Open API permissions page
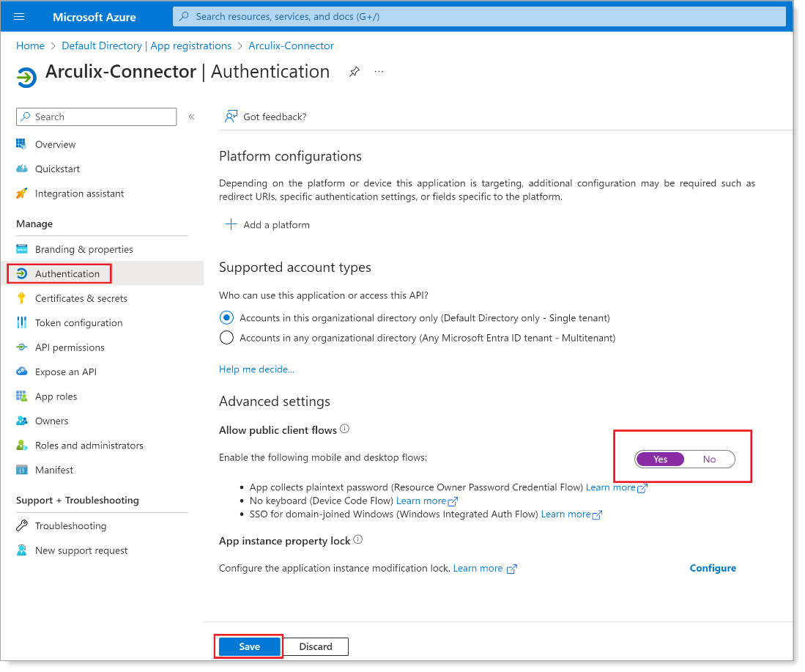 (70, 347)
